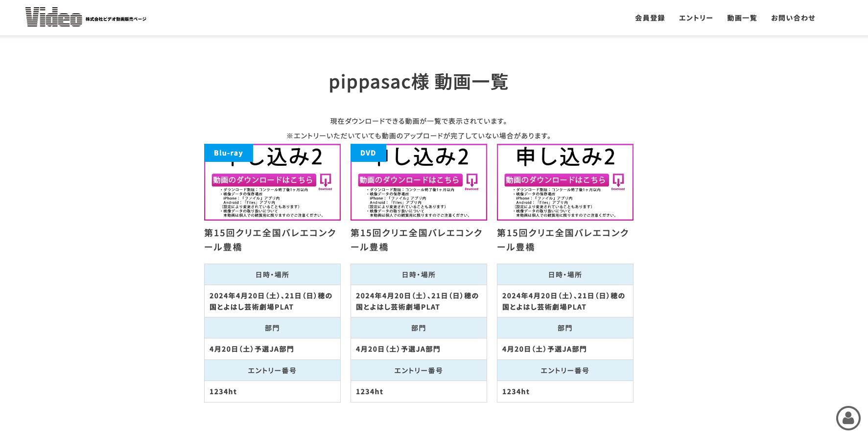Open DVD card title 第15回クリエ全国バレエコンクール豊橋

tap(417, 240)
